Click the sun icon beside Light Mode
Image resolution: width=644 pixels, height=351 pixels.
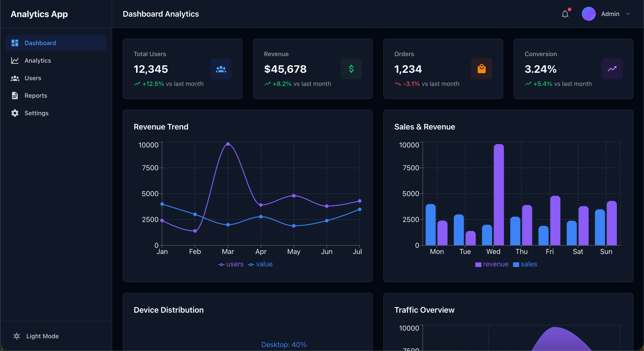pos(16,336)
